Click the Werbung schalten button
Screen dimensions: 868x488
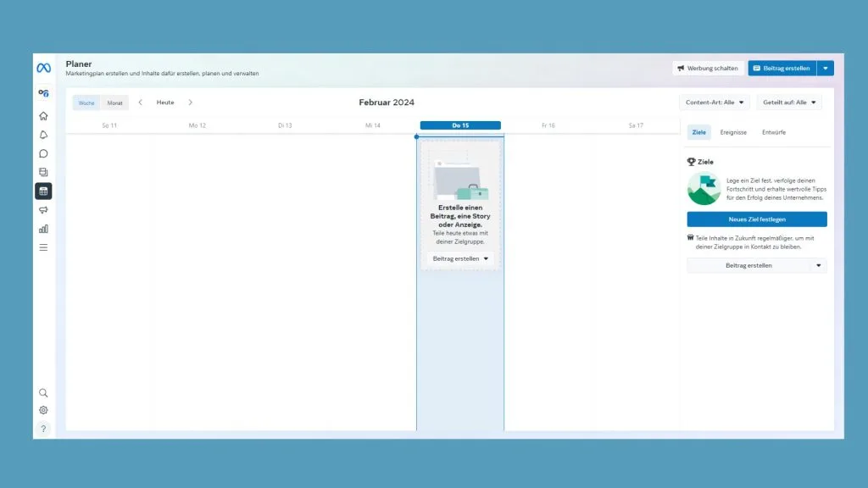pyautogui.click(x=707, y=68)
